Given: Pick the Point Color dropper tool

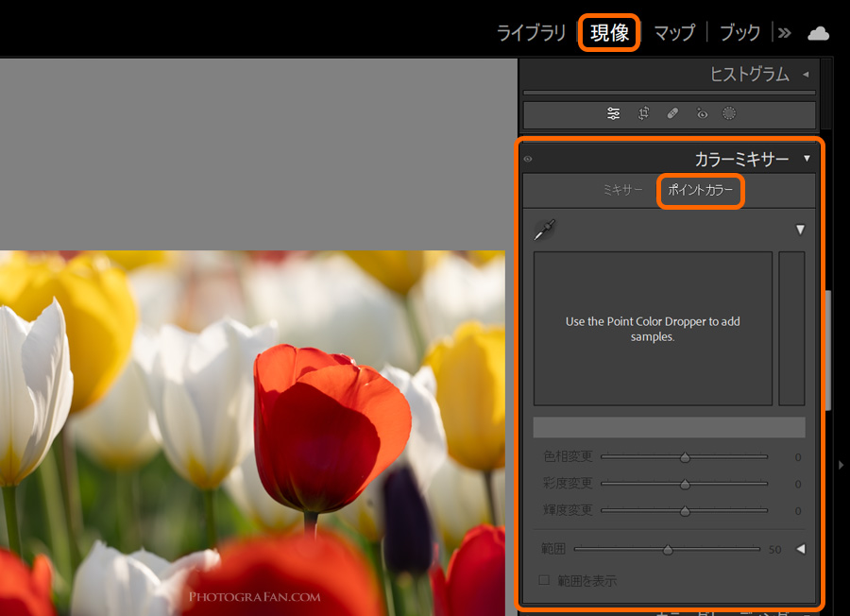Looking at the screenshot, I should coord(545,230).
